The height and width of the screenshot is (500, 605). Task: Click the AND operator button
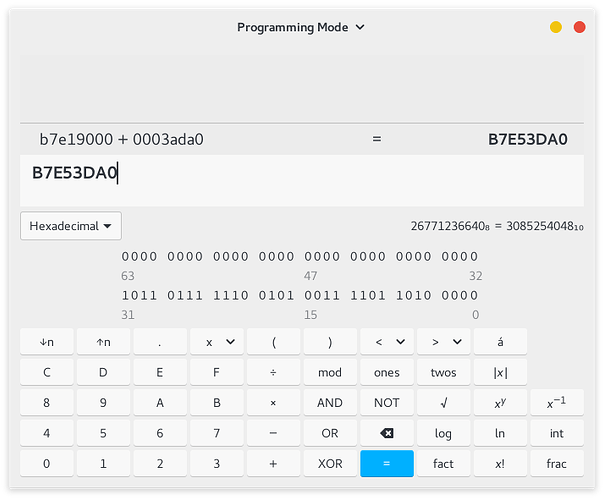tap(330, 403)
